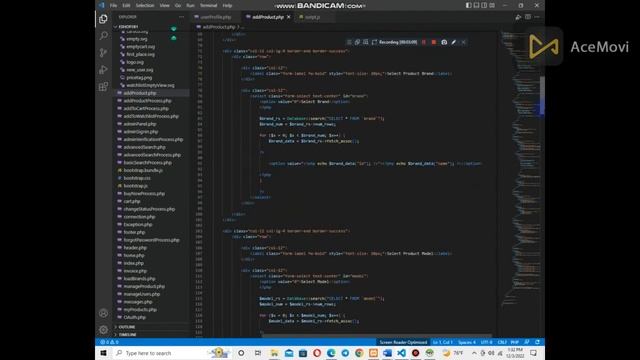The width and height of the screenshot is (640, 360).
Task: Toggle primary sidebar layout icon
Action: tap(469, 5)
